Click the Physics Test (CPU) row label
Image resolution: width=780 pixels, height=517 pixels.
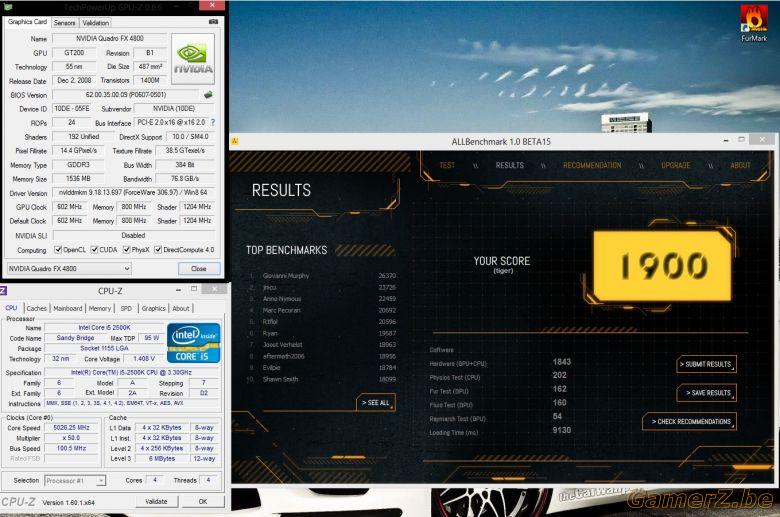pyautogui.click(x=455, y=378)
